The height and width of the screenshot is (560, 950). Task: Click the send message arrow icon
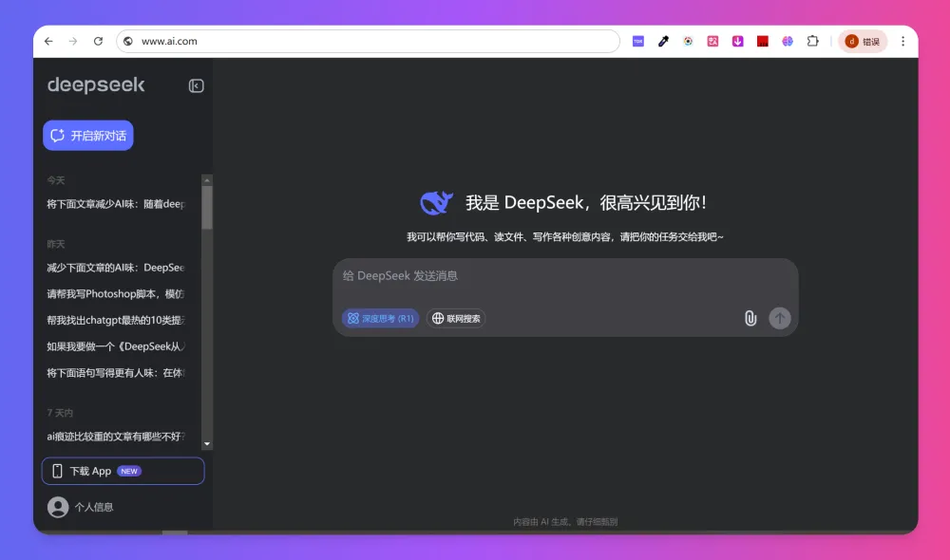780,318
